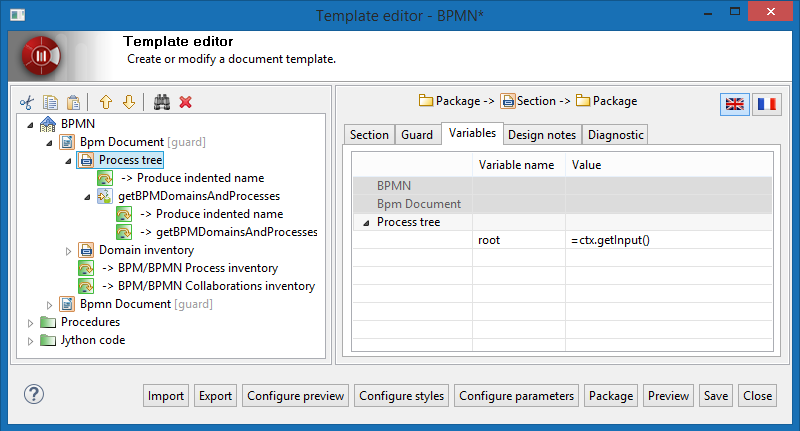Click first Package folder icon in breadcrumb
Screen dimensions: 800x431
[426, 100]
